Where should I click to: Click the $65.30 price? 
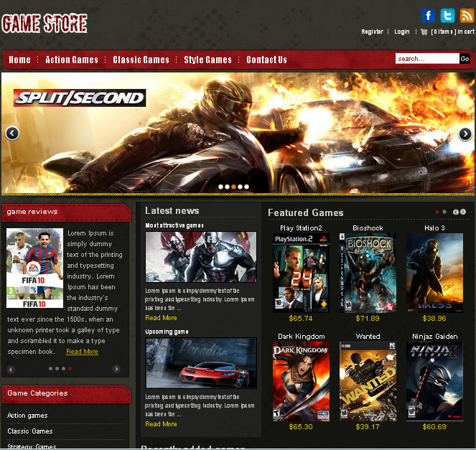[x=301, y=426]
